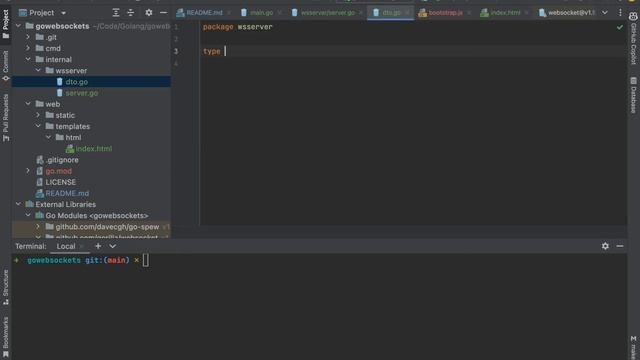Close the Local terminal tab
640x360 pixels.
pos(81,246)
